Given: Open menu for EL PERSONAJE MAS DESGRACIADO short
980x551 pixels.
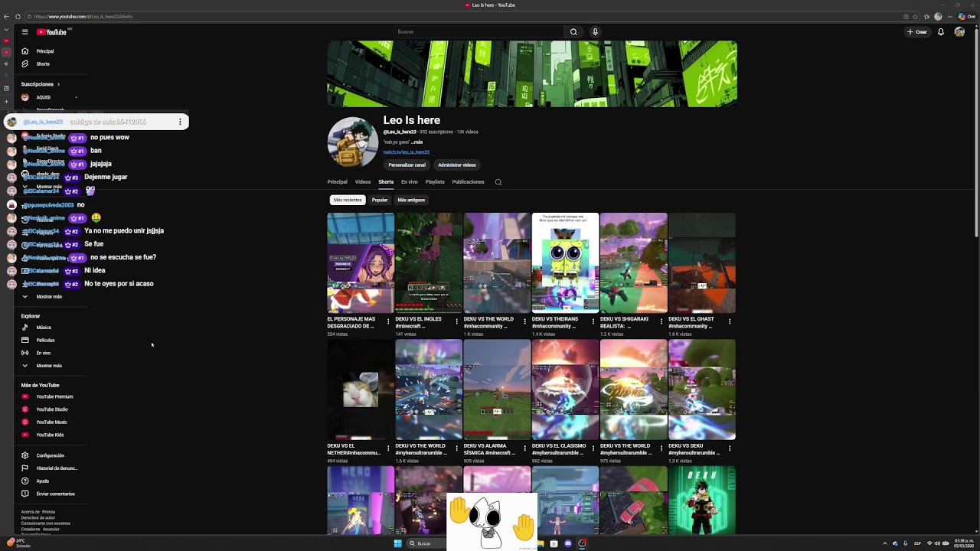Looking at the screenshot, I should 388,321.
